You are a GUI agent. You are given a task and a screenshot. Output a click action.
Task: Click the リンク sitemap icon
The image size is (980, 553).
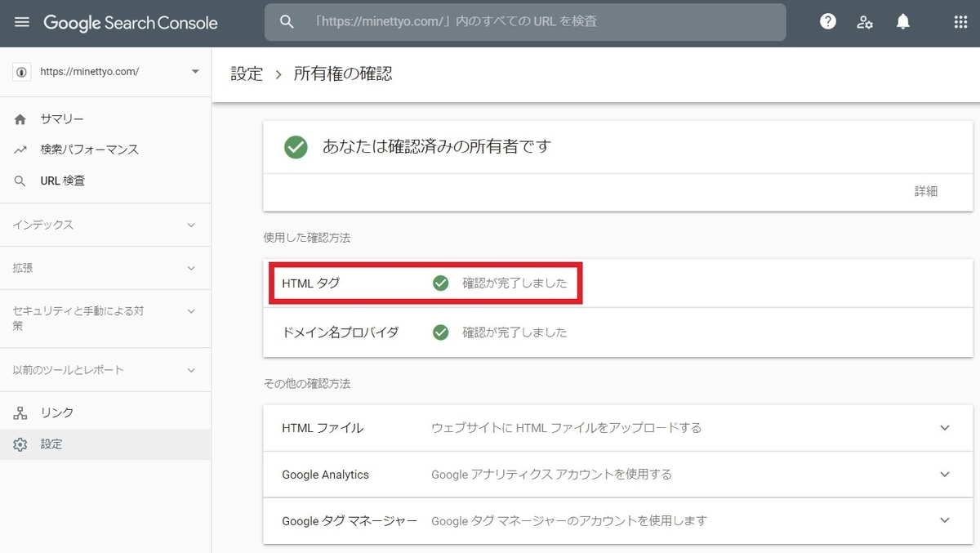coord(20,413)
